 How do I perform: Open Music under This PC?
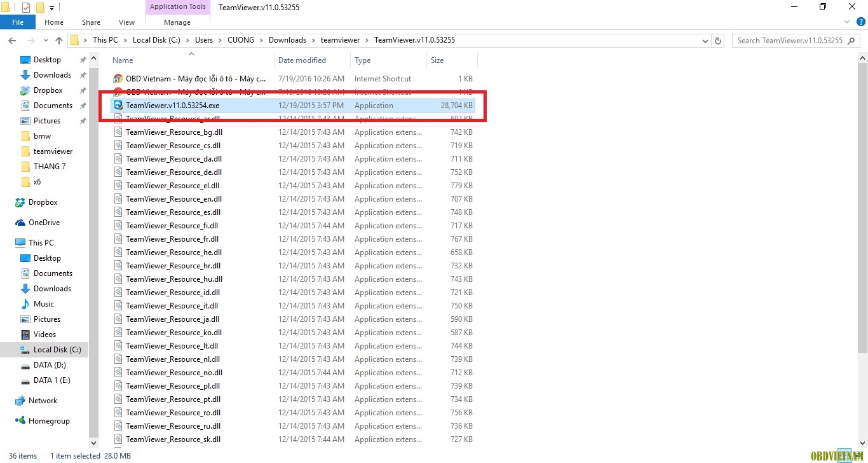[x=43, y=304]
